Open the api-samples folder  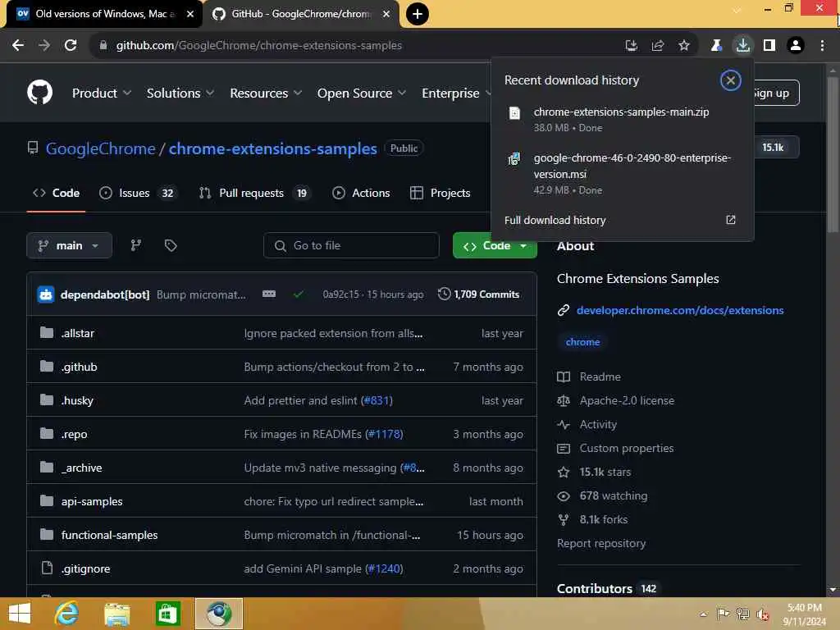92,501
